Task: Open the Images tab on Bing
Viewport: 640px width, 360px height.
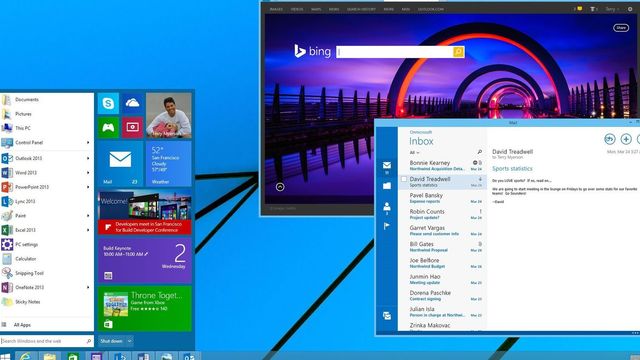Action: [x=276, y=9]
